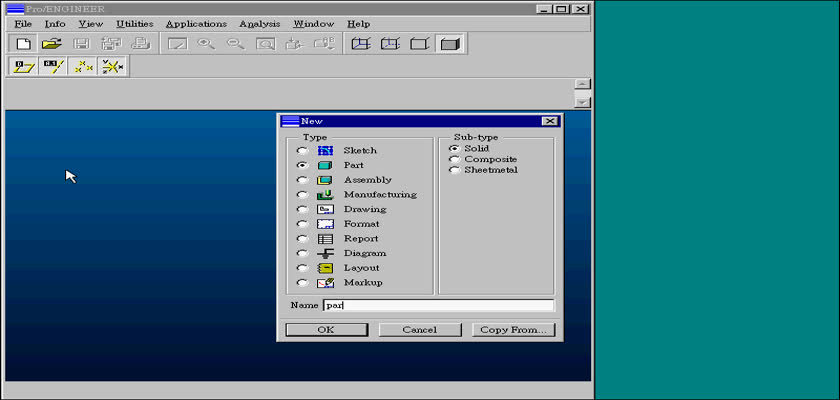Click the Report type icon

325,239
